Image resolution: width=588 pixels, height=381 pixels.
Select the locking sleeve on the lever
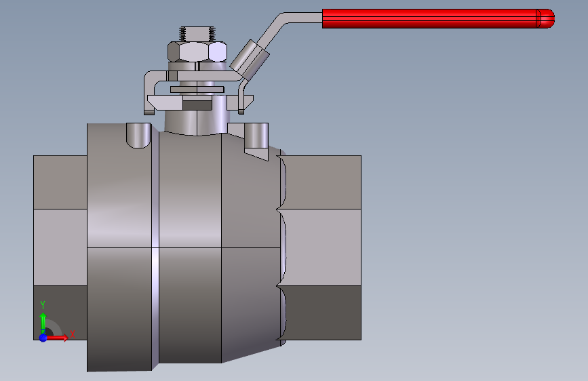250,60
